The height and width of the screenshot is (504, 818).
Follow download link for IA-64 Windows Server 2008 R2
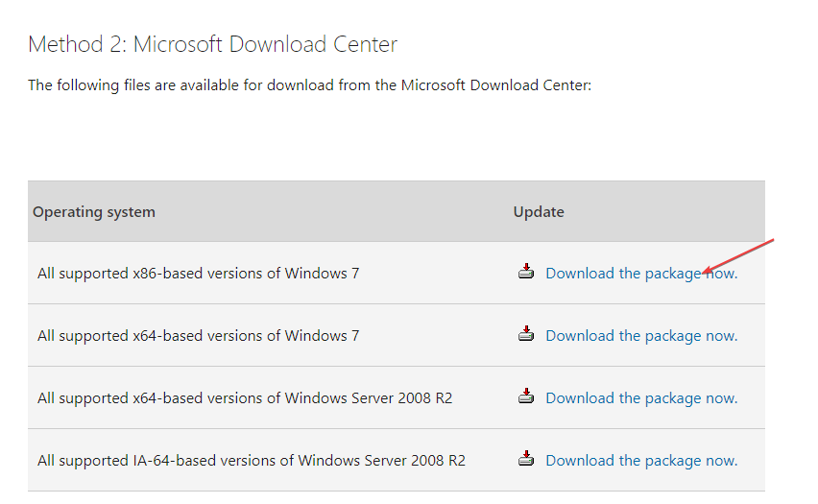tap(641, 461)
